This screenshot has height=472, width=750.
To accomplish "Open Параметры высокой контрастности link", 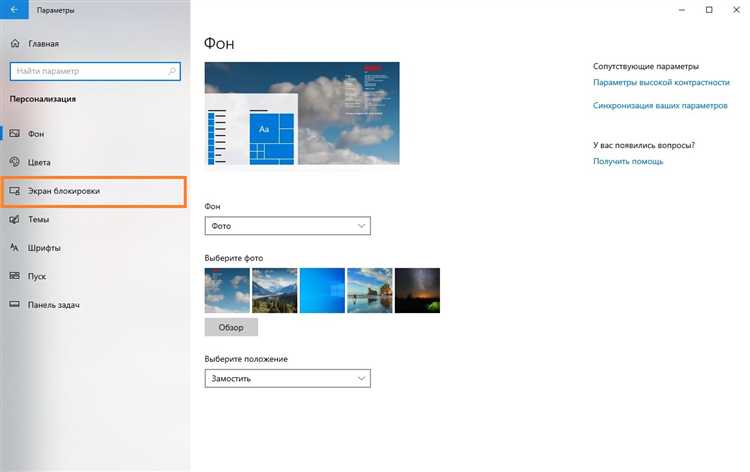I will 661,82.
